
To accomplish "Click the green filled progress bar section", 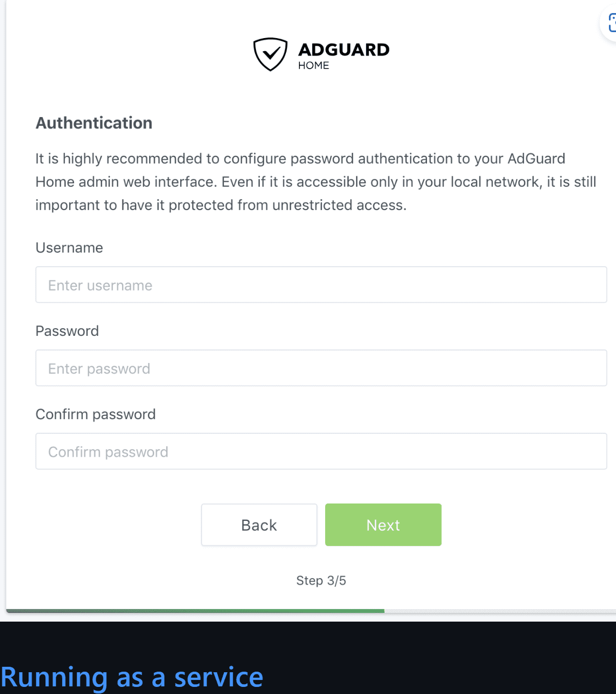I will tap(195, 611).
